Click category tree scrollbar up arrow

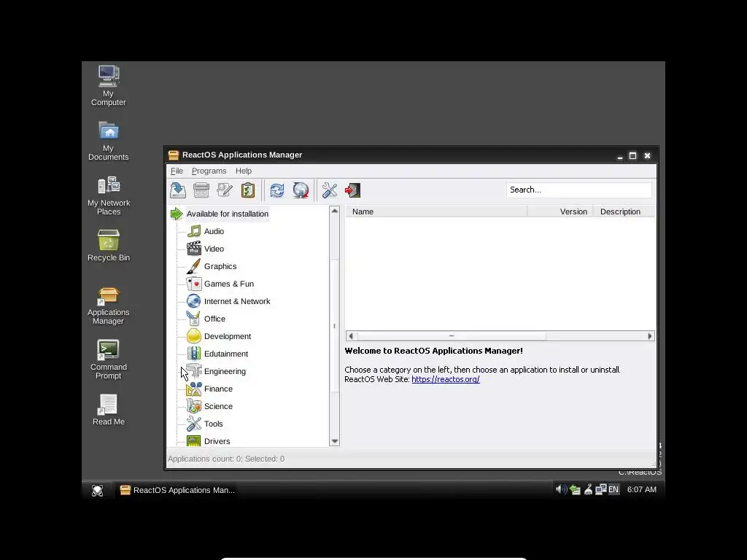pyautogui.click(x=334, y=211)
